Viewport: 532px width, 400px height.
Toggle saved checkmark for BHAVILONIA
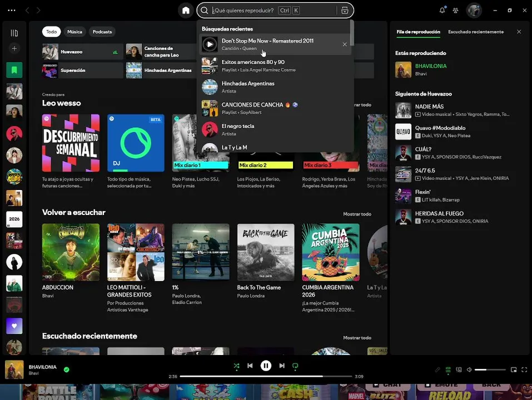(x=67, y=369)
